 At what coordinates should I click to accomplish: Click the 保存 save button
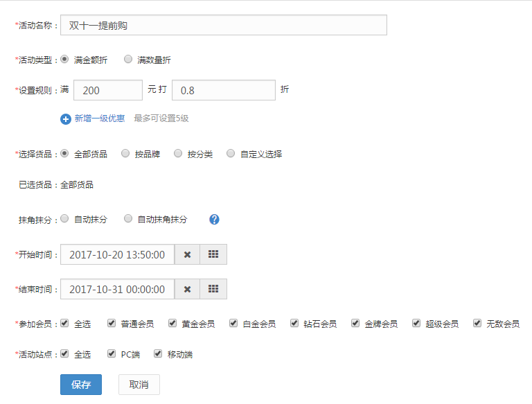click(81, 385)
